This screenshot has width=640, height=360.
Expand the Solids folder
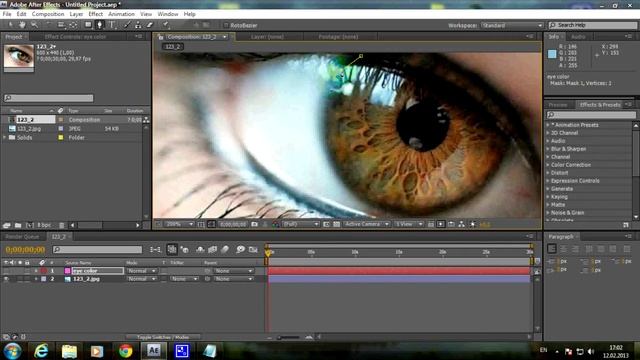(4, 138)
